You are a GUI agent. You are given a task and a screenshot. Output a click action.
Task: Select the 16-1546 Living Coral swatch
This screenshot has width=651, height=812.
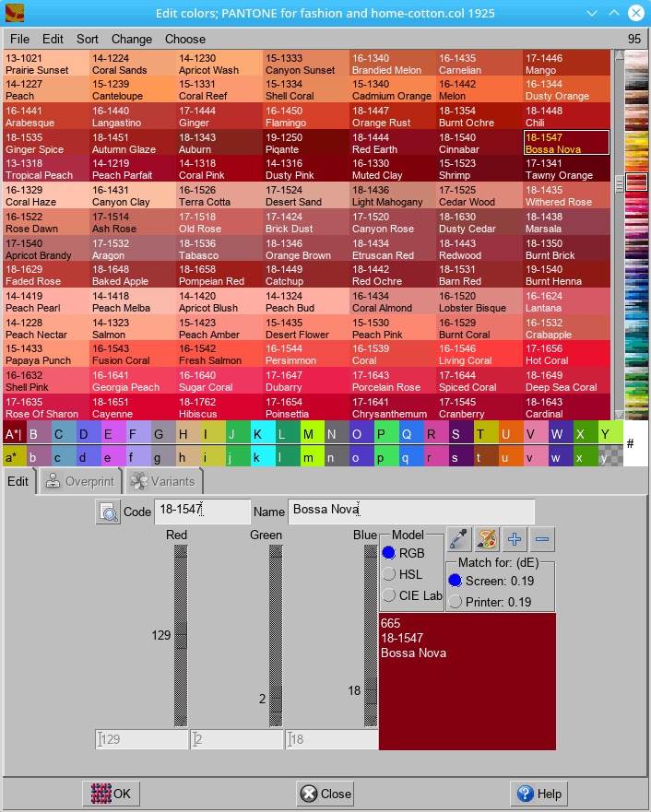coord(479,354)
